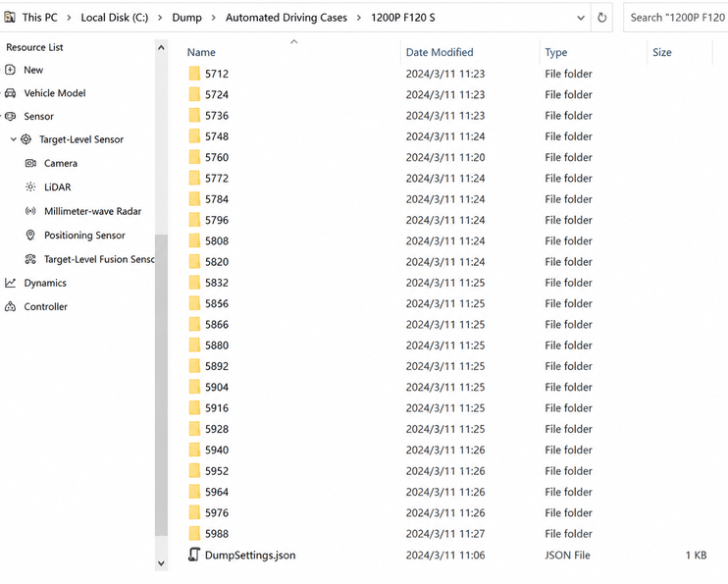Image resolution: width=728 pixels, height=584 pixels.
Task: Click the resource list scroll up arrow
Action: pyautogui.click(x=161, y=47)
